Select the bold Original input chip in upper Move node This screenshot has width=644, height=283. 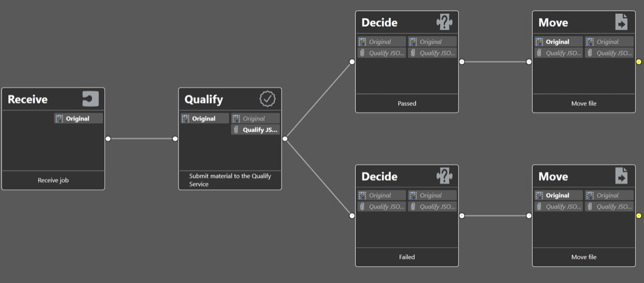559,42
